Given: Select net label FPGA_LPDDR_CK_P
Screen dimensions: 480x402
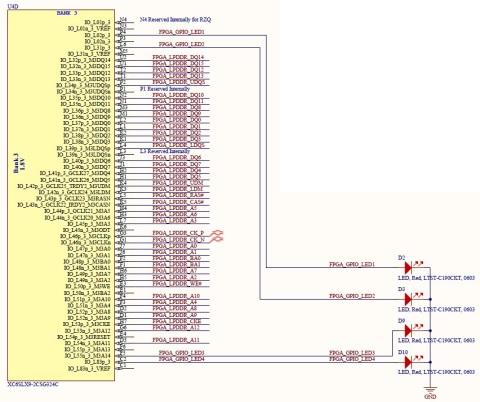Looking at the screenshot, I should [178, 233].
